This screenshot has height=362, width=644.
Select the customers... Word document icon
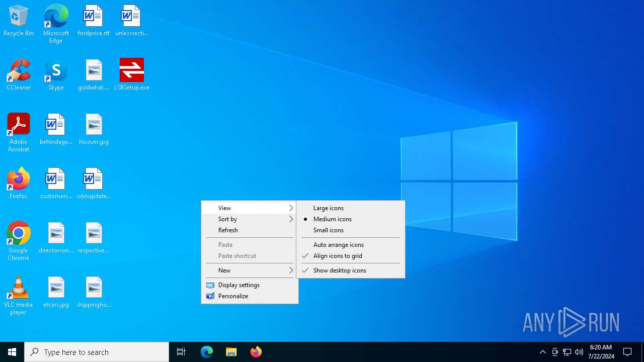click(x=56, y=184)
